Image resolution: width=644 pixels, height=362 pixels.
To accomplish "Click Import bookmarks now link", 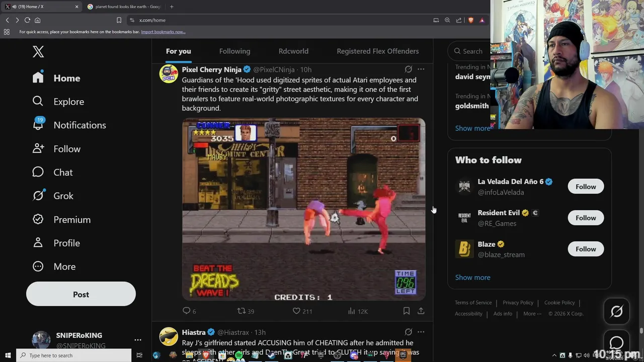I will click(x=163, y=32).
